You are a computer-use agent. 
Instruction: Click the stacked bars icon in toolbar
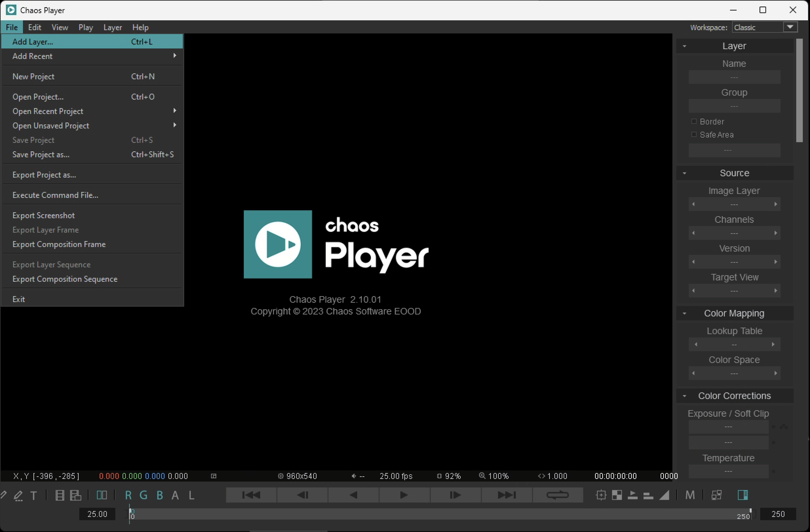[x=648, y=496]
